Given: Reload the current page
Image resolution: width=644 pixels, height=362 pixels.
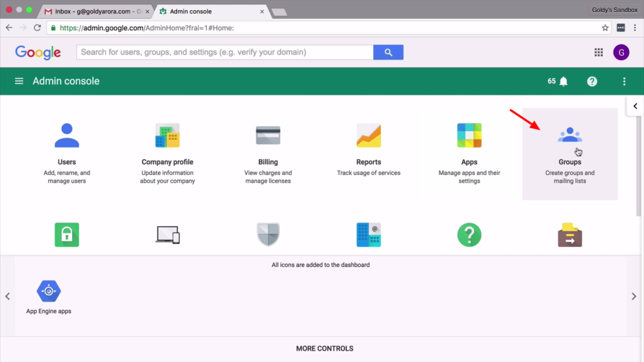Looking at the screenshot, I should point(38,28).
